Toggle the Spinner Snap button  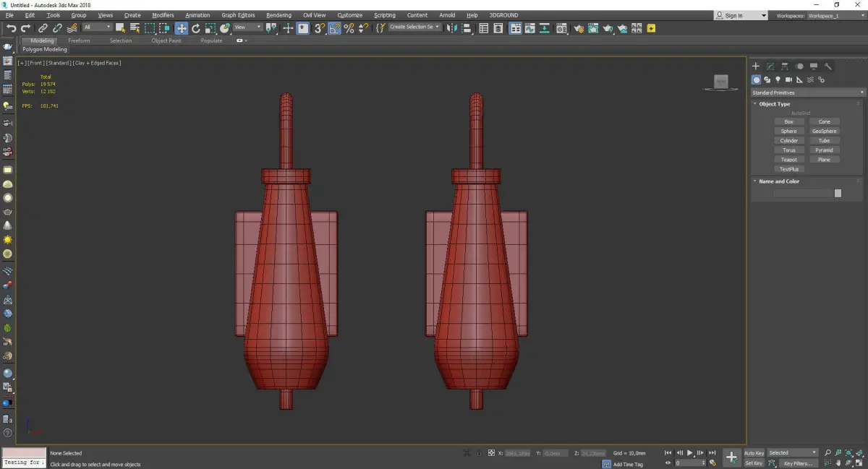[x=364, y=28]
